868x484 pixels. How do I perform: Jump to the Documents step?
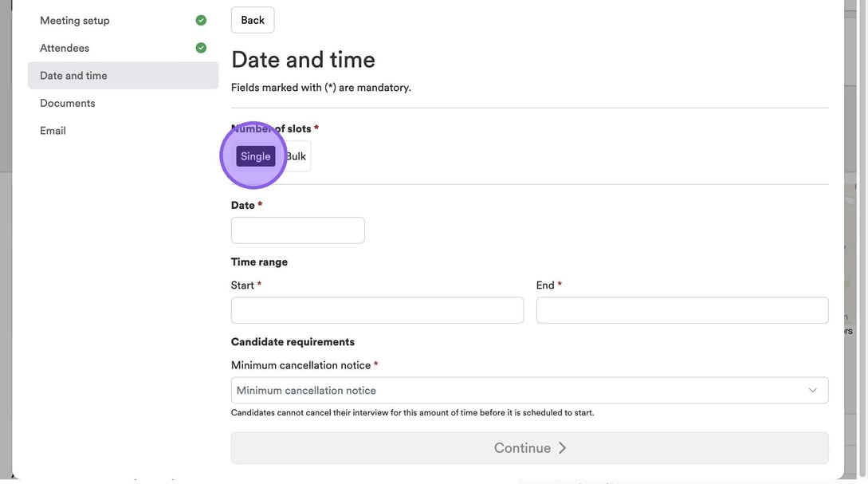pos(68,103)
